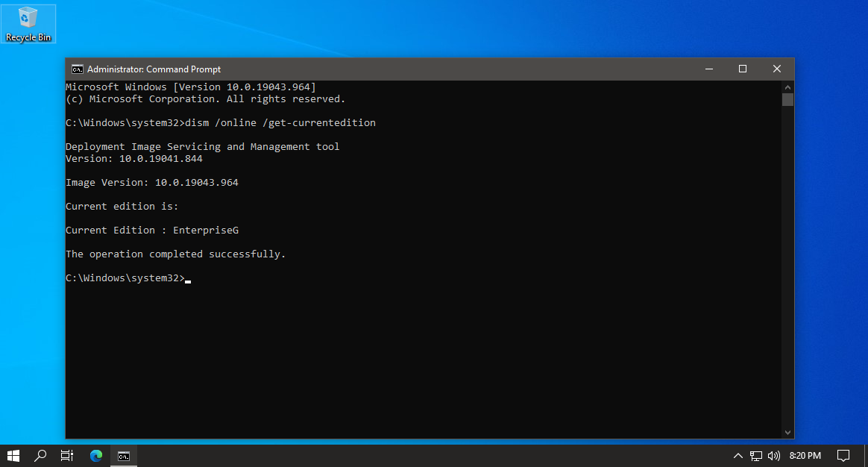Viewport: 868px width, 467px height.
Task: Click the scrollbar down arrow in Command Prompt
Action: (787, 433)
